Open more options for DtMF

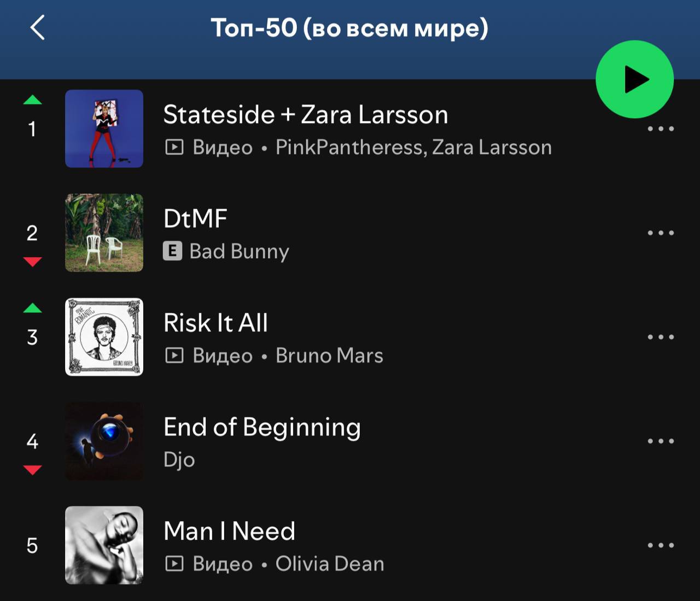point(661,232)
